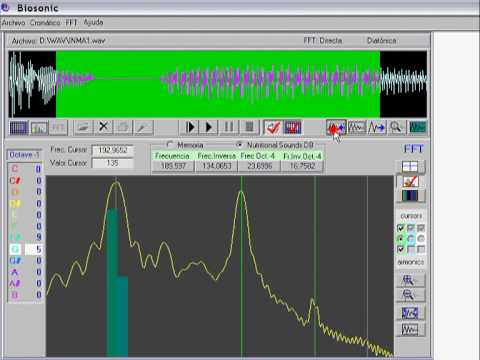Click the 134.0653 Frec. Inversa value button
The height and width of the screenshot is (360, 480).
point(217,166)
